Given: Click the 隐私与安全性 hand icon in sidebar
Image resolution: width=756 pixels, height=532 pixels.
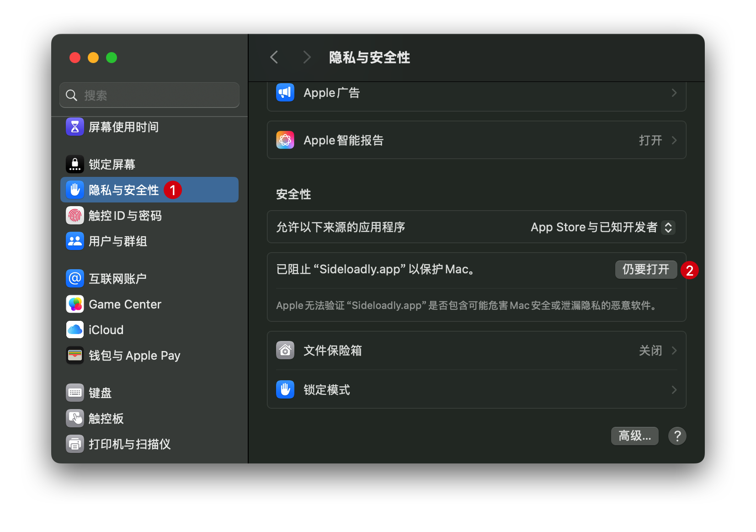Looking at the screenshot, I should pos(75,190).
